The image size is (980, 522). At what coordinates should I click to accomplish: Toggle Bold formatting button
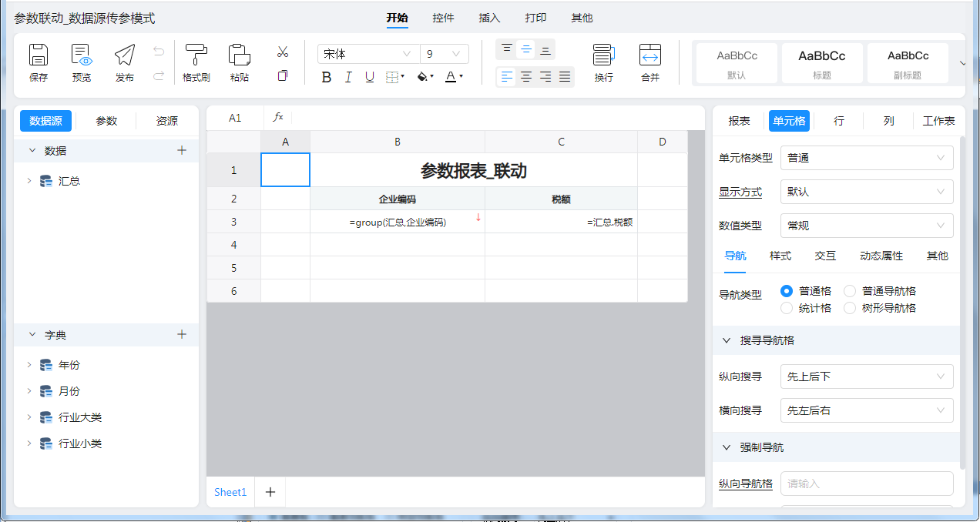(327, 77)
